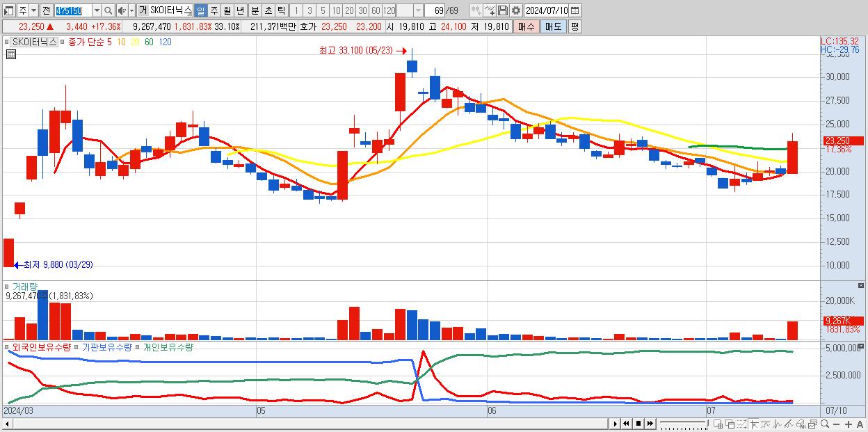Click the crosshair axis icon in bottom toolbar

tap(753, 424)
